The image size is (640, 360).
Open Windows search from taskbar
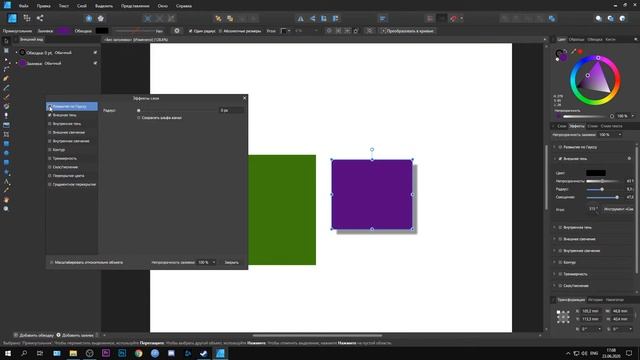[24, 353]
